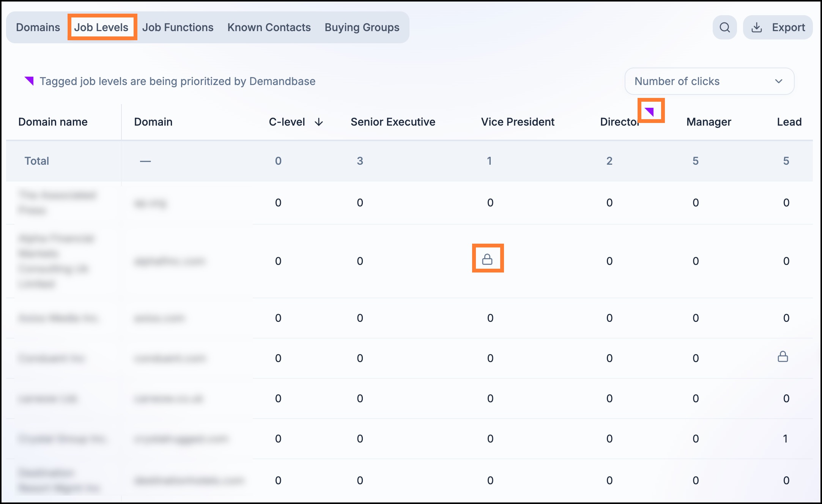Click purple priority tag beside Director header

[649, 112]
